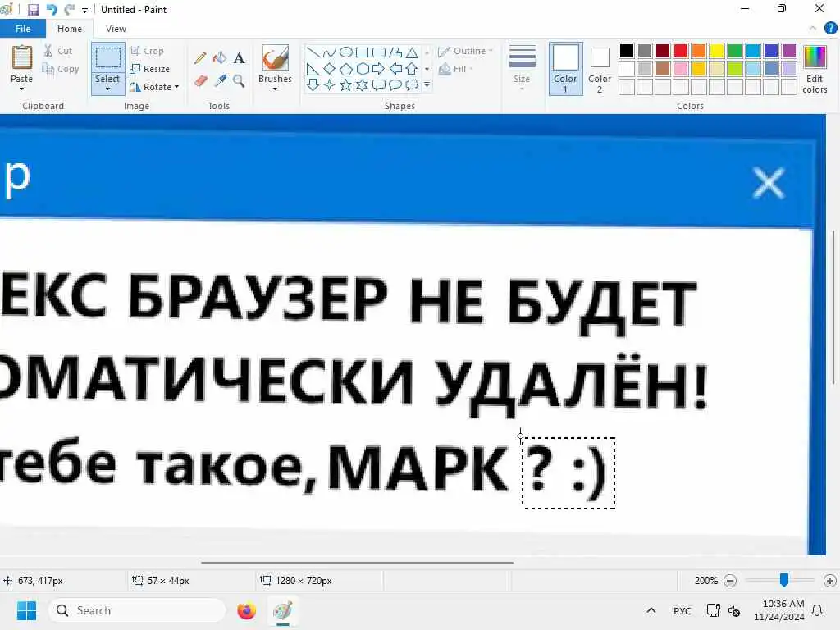The height and width of the screenshot is (630, 840).
Task: Open the shape Outline dropdown
Action: click(x=465, y=52)
